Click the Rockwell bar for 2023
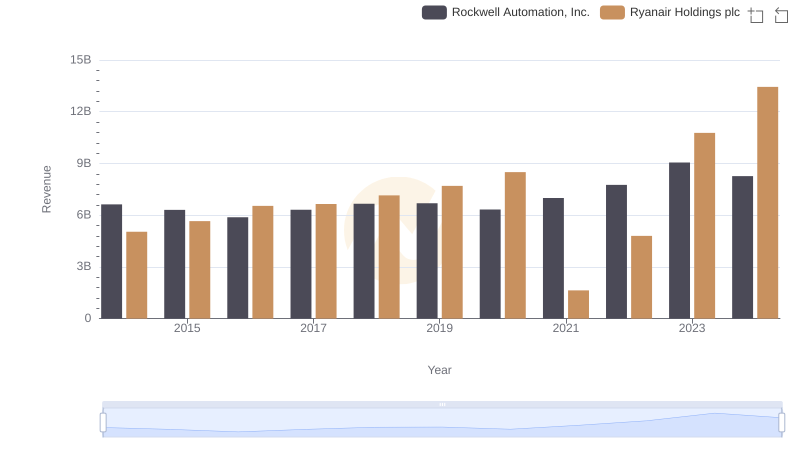The height and width of the screenshot is (461, 800). point(679,240)
